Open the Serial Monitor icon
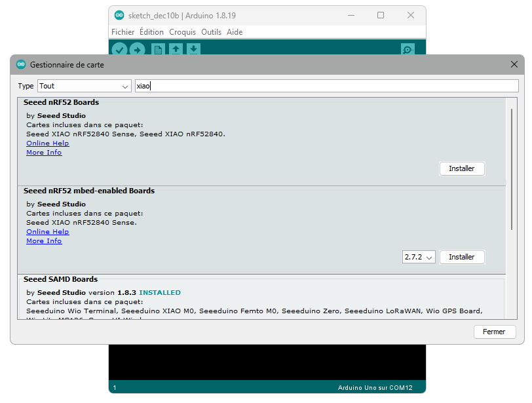This screenshot has height=403, width=532. click(408, 50)
